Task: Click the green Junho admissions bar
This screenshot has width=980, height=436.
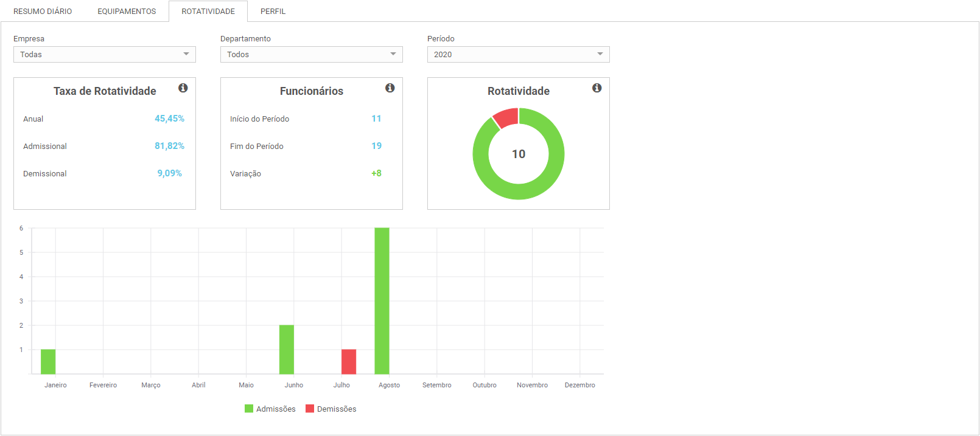Action: [287, 350]
